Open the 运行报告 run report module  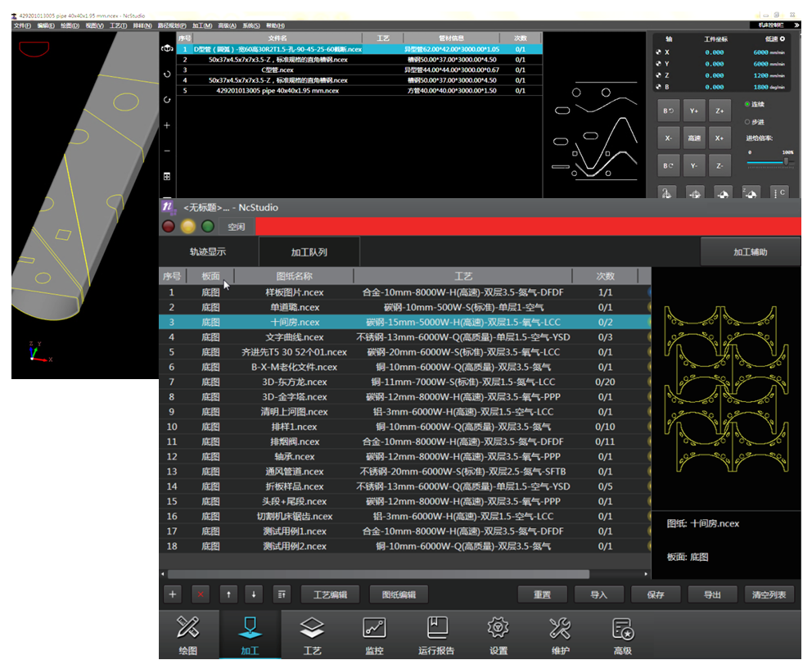click(436, 635)
